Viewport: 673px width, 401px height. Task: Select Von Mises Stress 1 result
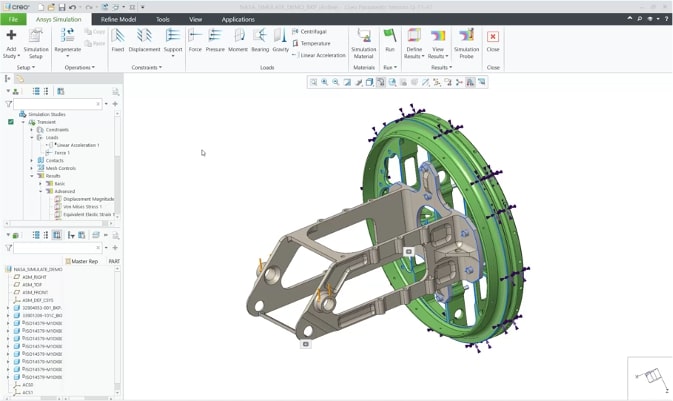click(84, 207)
